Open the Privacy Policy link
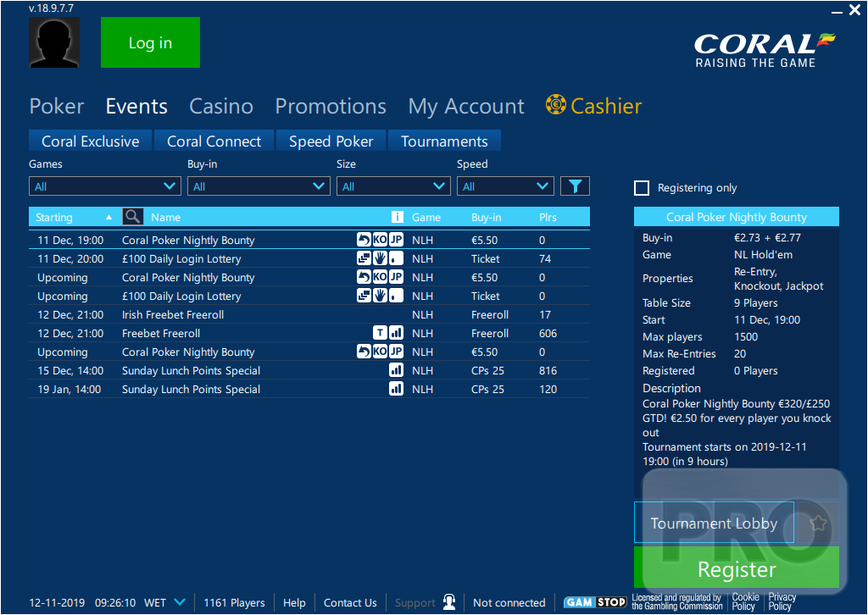The width and height of the screenshot is (868, 615). tap(782, 601)
